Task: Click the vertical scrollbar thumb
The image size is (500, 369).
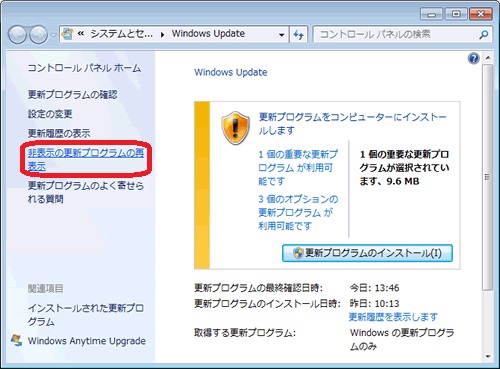Action: (x=487, y=177)
